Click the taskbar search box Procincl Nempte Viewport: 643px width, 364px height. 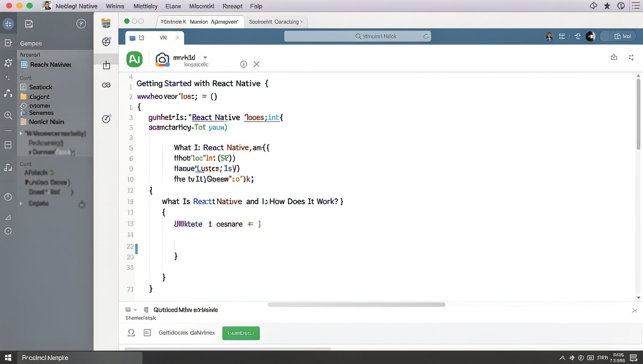tap(80, 358)
